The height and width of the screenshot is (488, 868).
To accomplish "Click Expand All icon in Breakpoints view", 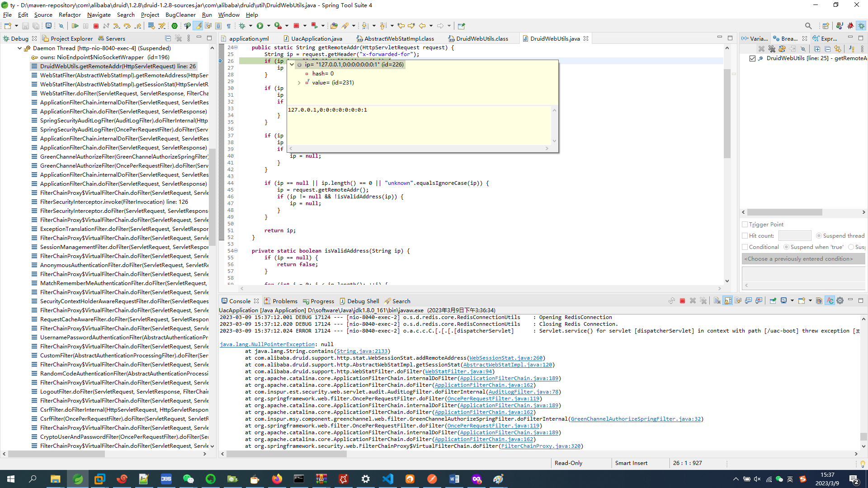I will pos(817,49).
